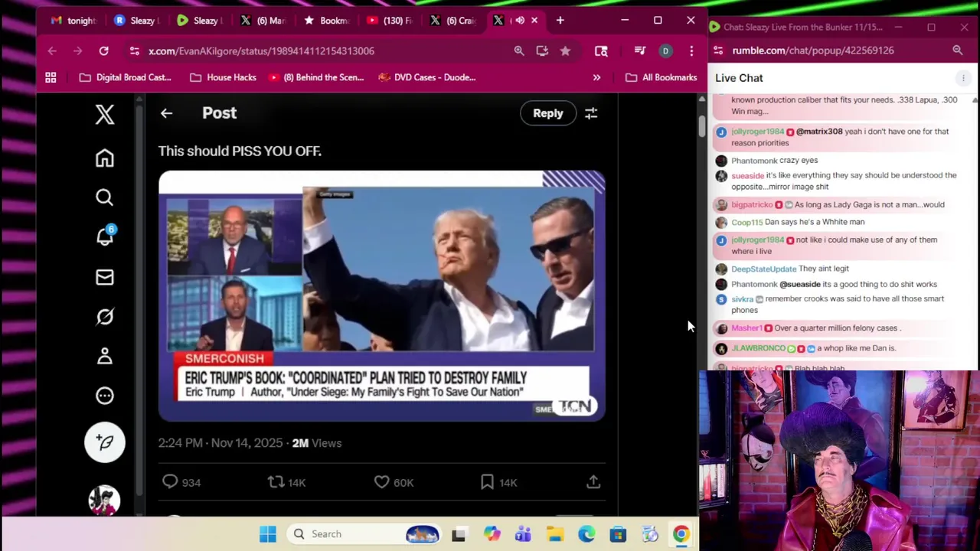Open Behind the Scen... YouTube bookmark

point(315,77)
